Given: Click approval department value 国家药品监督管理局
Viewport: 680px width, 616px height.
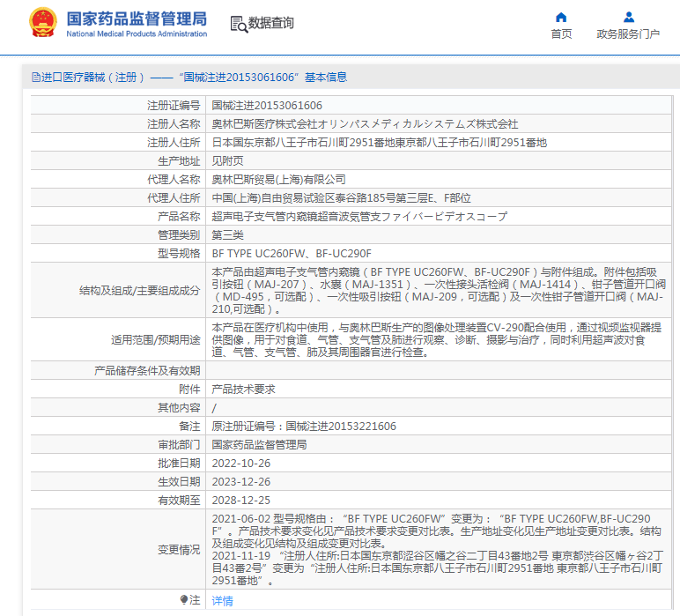Looking at the screenshot, I should [259, 445].
